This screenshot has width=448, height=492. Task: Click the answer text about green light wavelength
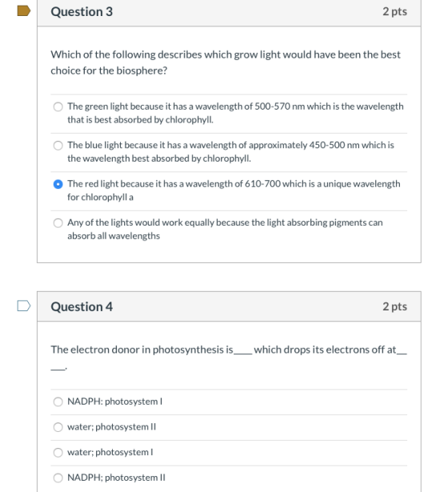[x=235, y=113]
